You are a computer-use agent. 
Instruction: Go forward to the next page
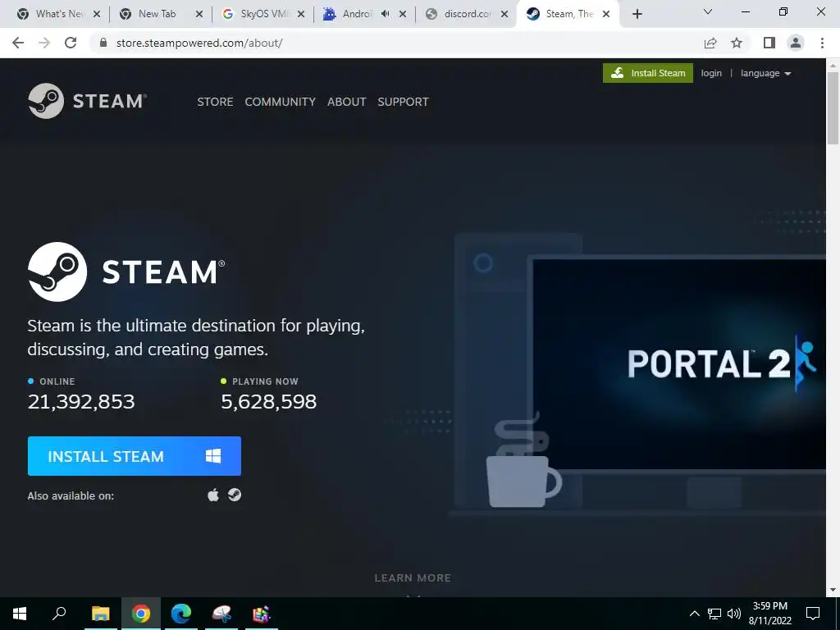pyautogui.click(x=44, y=43)
